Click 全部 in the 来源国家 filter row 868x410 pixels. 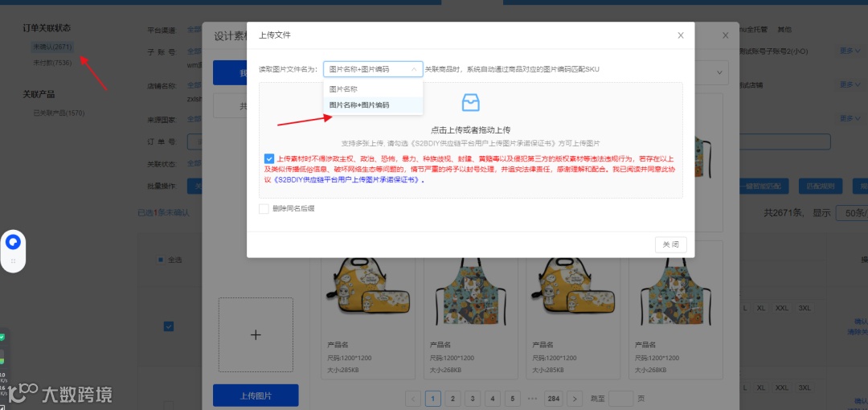[x=194, y=118]
